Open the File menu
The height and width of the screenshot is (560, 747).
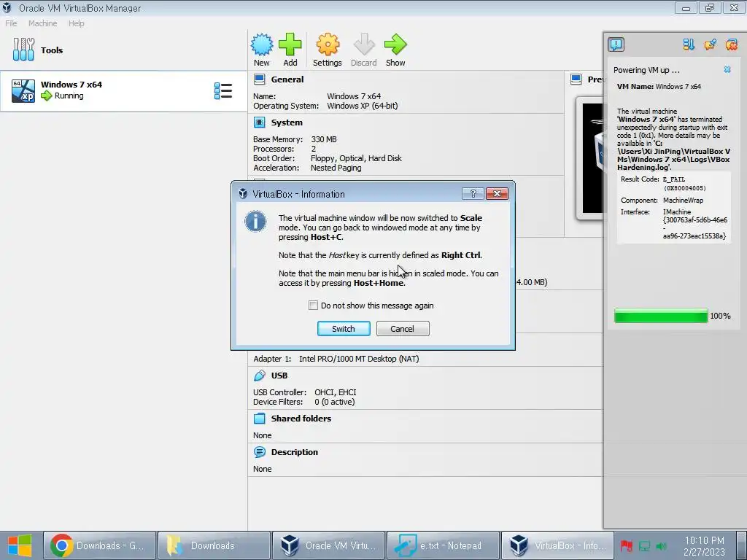11,23
